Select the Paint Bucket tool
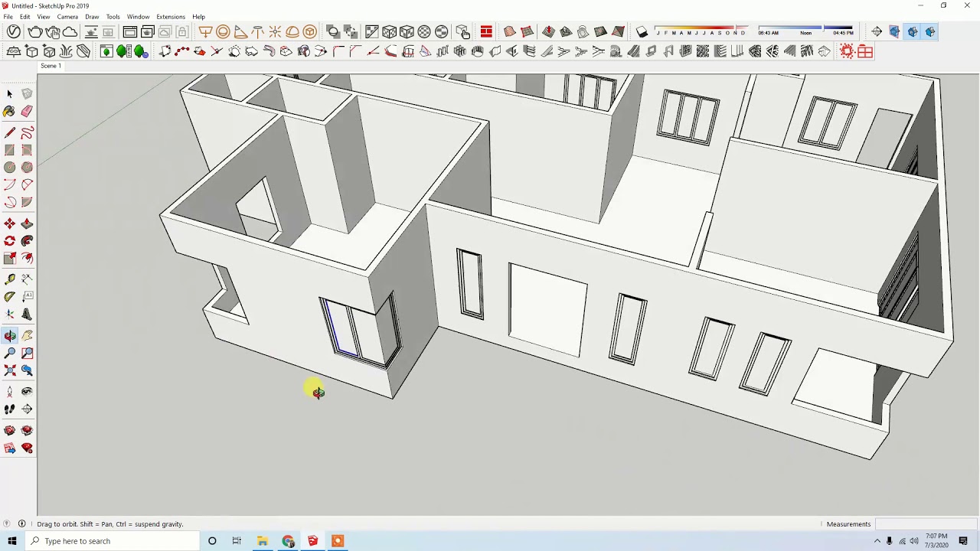980x551 pixels. [x=10, y=111]
